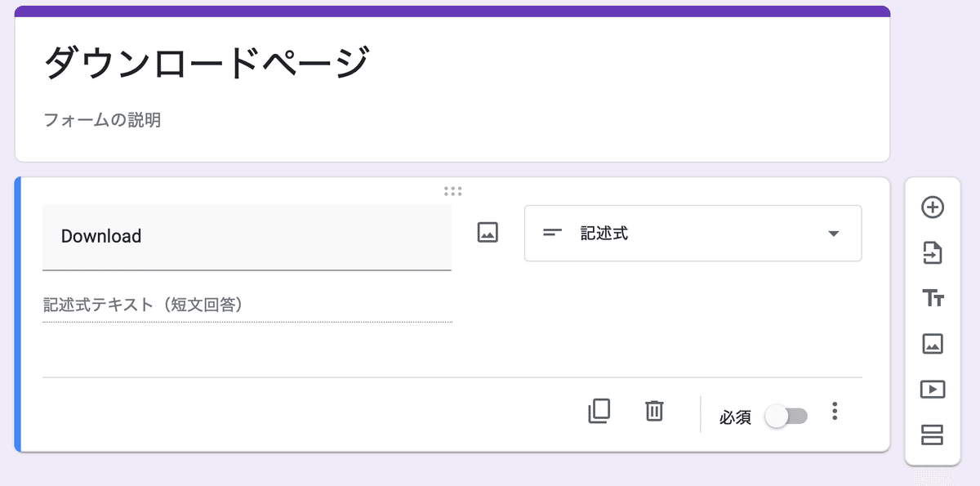The image size is (980, 486).
Task: Click the dropdown arrow beside 記述式
Action: pos(833,234)
